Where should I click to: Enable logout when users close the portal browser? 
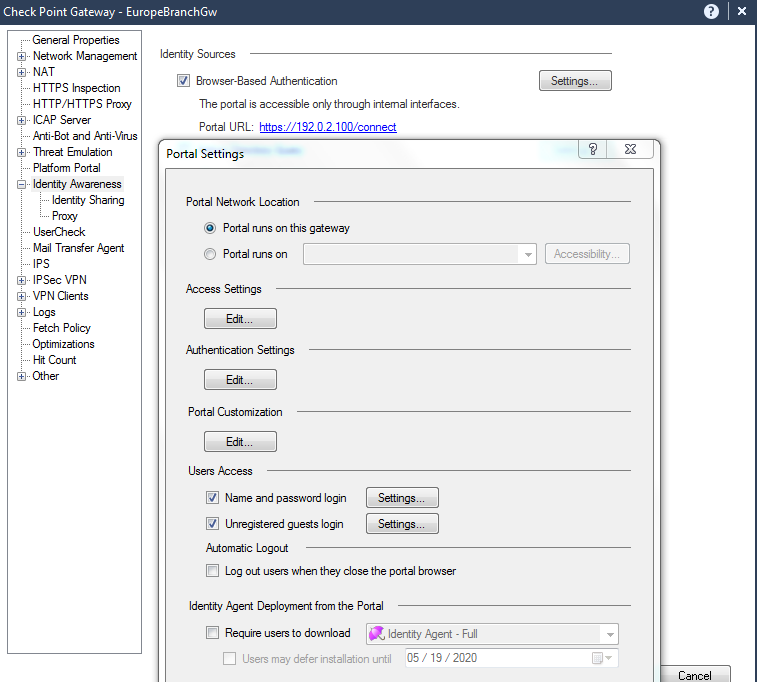coord(212,571)
